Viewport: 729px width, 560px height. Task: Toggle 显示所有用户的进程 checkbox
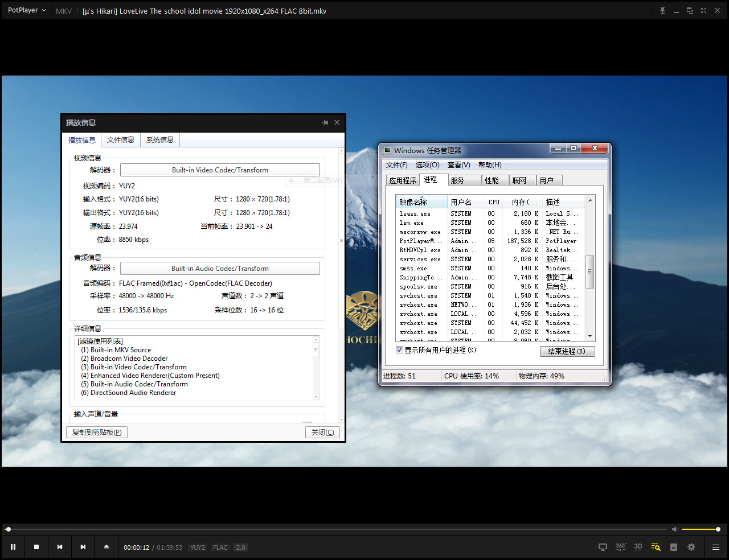click(x=399, y=350)
